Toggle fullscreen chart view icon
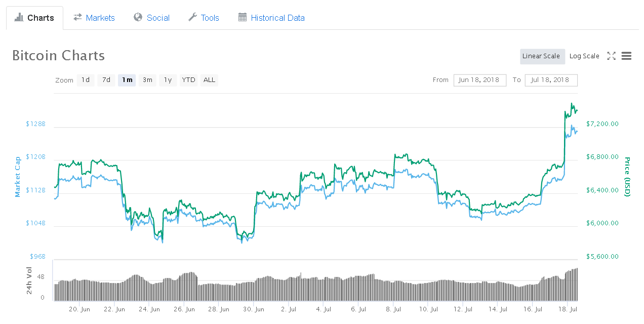Viewport: 644px width, 324px height. (611, 56)
